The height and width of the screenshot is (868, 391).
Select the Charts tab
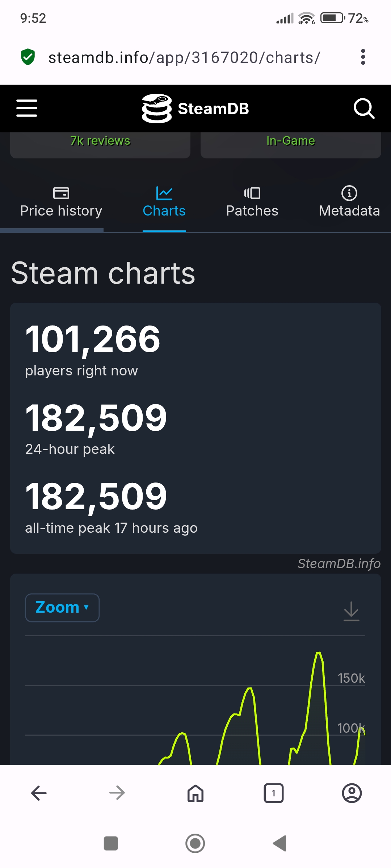point(164,203)
